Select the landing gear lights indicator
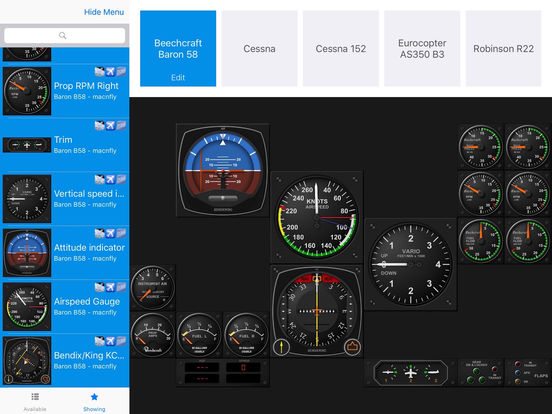 (x=481, y=372)
